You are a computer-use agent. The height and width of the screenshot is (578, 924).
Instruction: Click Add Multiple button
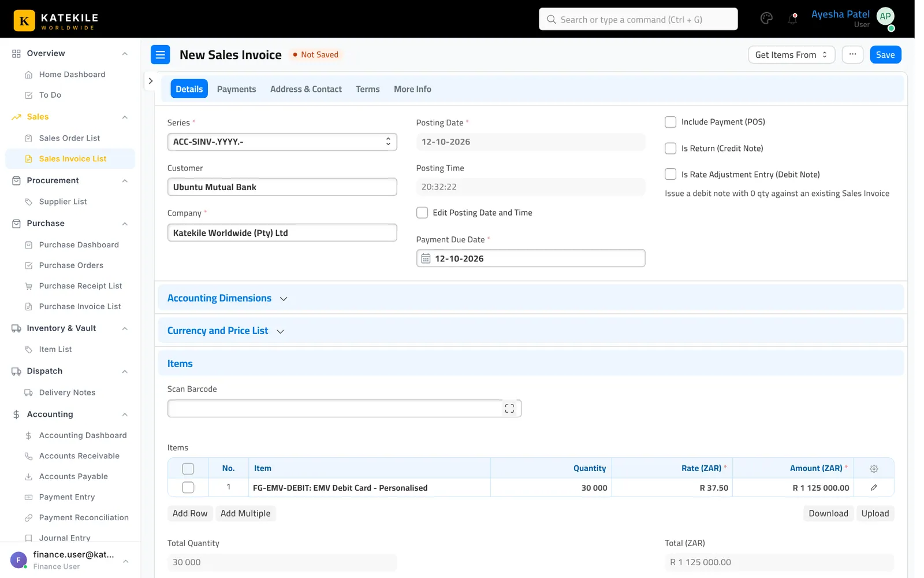click(245, 513)
